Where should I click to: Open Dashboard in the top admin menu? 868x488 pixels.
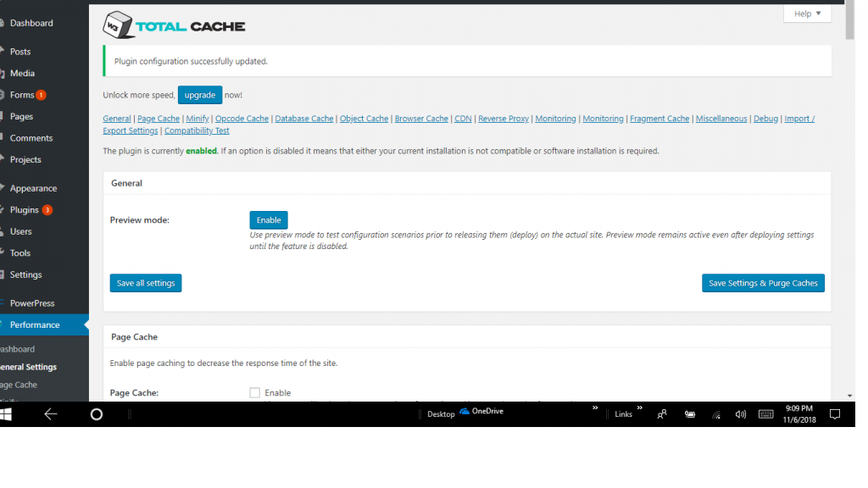click(31, 23)
